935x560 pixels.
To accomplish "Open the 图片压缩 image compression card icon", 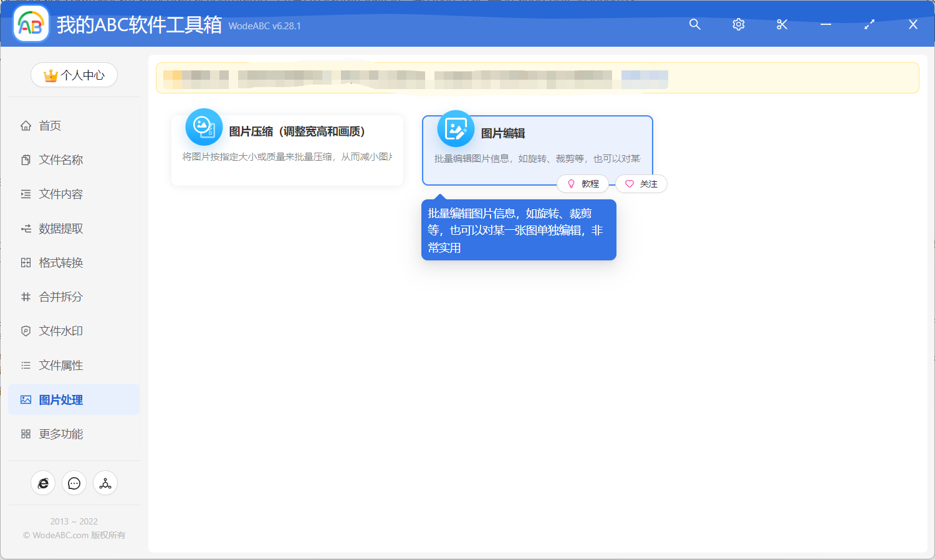I will tap(204, 126).
